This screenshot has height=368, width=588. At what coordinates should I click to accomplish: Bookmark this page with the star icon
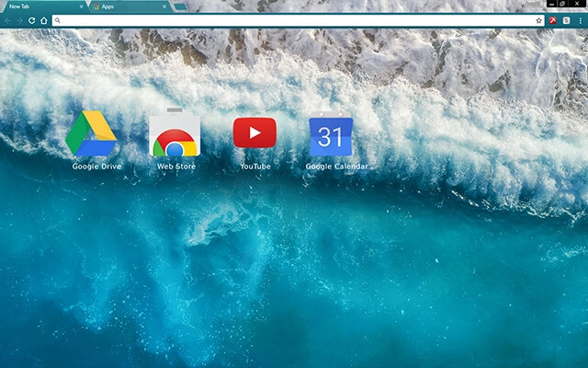coord(539,20)
